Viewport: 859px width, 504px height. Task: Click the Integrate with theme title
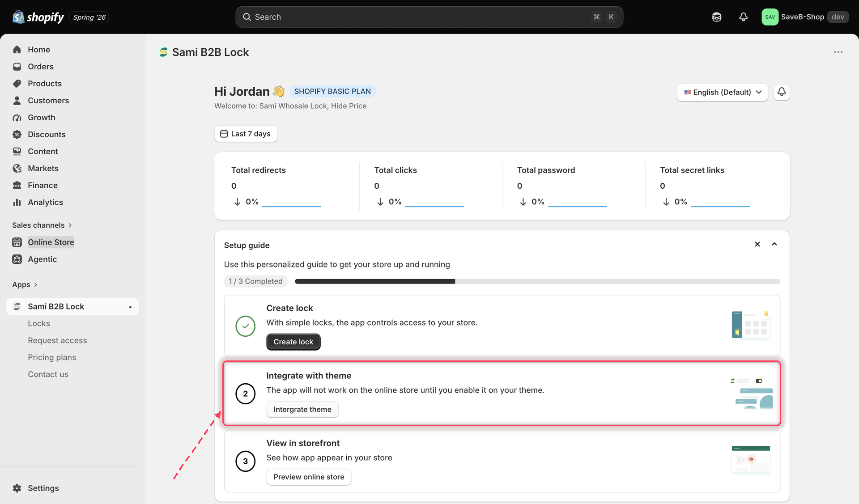[x=309, y=376]
